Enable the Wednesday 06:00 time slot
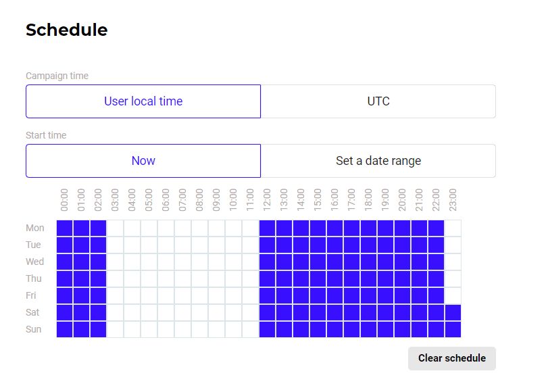This screenshot has height=392, width=548. click(x=166, y=262)
